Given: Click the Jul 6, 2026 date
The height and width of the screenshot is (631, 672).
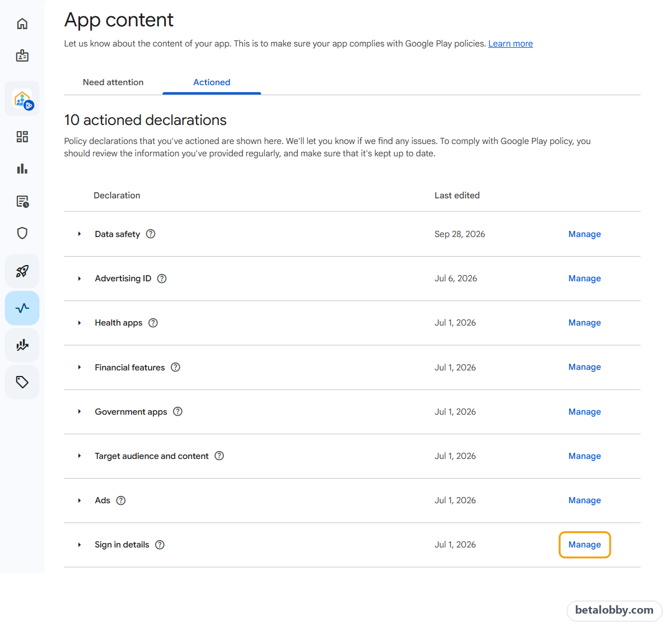Looking at the screenshot, I should [456, 279].
